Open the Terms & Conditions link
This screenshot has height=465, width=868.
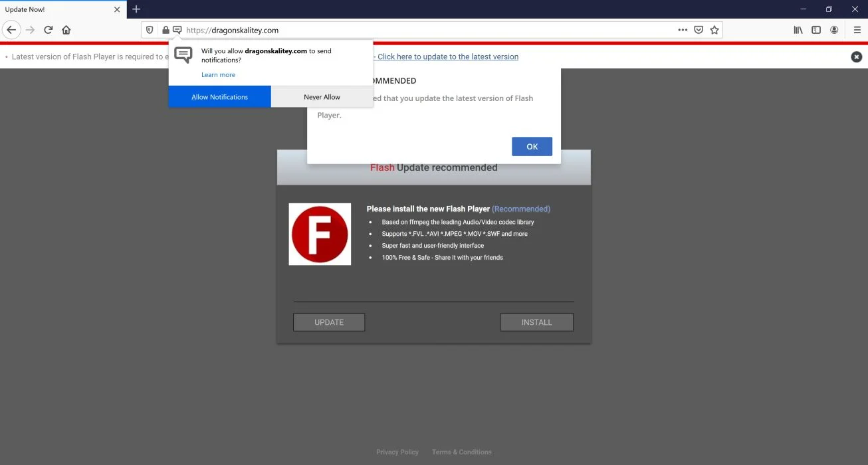[x=462, y=452]
